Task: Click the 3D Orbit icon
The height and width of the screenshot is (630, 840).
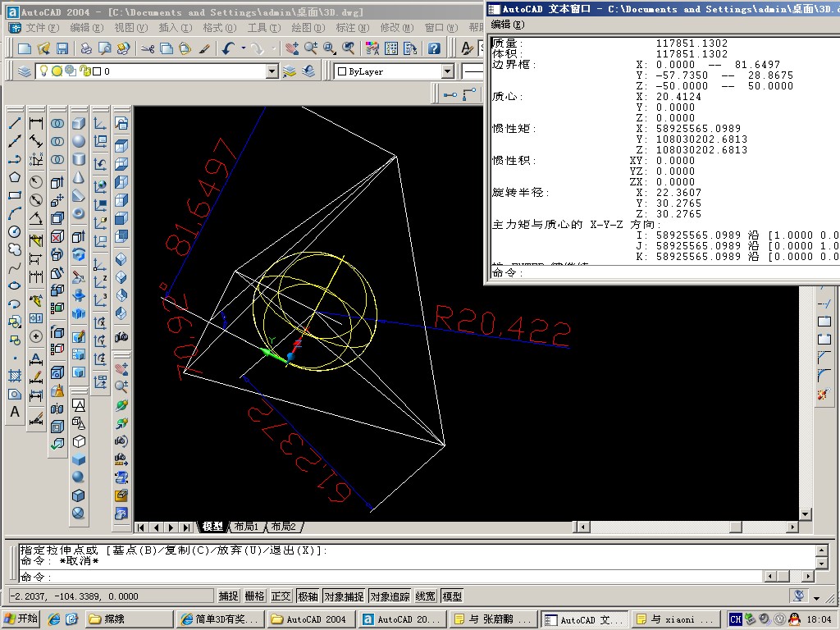Action: [121, 405]
